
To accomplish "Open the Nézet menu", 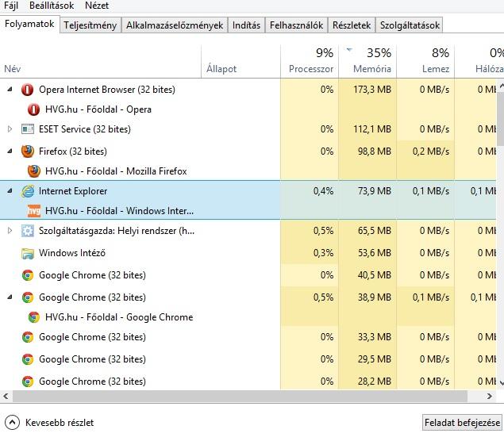I will tap(97, 6).
